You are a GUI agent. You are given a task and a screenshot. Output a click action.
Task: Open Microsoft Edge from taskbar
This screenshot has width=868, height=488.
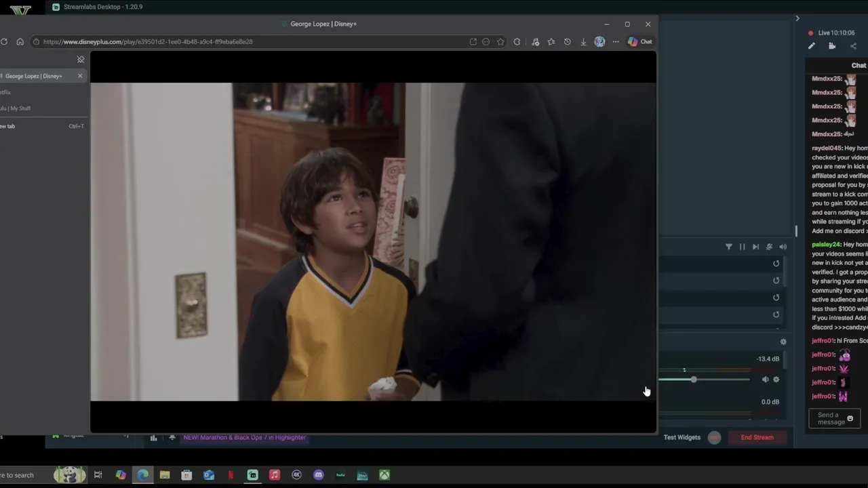coord(143,475)
